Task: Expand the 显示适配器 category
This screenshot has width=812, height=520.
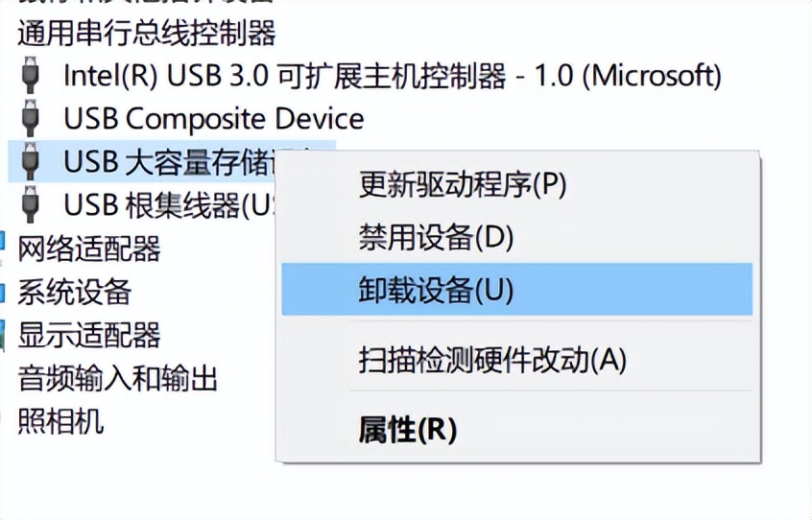Action: (x=89, y=334)
